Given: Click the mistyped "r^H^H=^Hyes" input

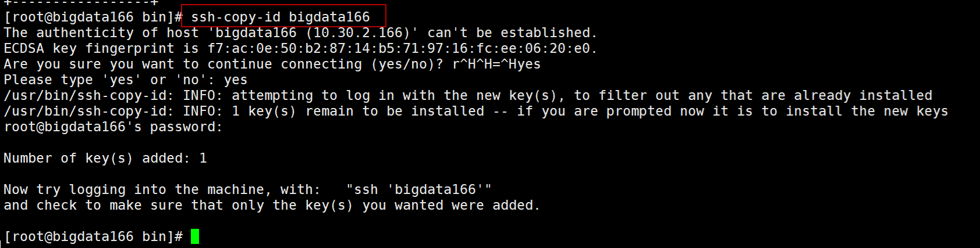Looking at the screenshot, I should (x=496, y=64).
